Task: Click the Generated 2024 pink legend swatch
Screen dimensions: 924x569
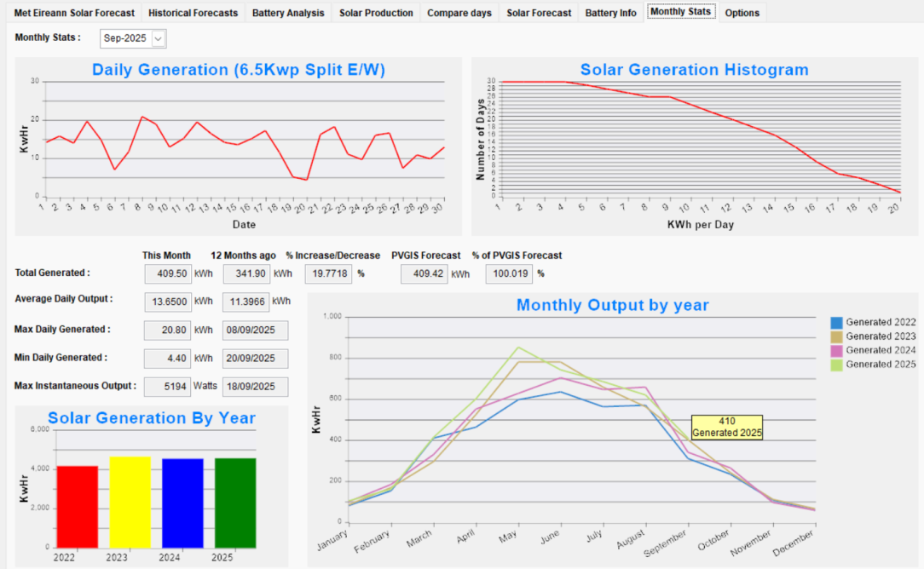Action: click(x=836, y=351)
